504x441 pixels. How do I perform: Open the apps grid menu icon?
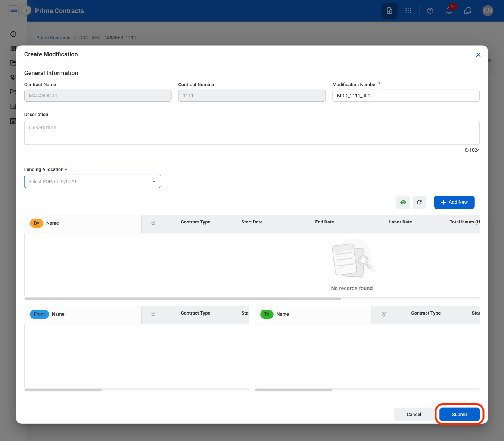408,11
